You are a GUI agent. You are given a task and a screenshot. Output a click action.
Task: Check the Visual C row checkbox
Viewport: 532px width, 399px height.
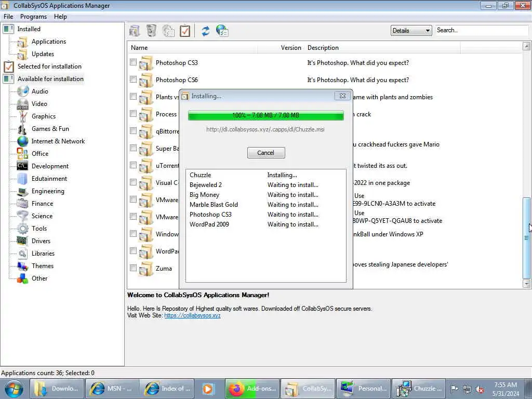pos(133,182)
